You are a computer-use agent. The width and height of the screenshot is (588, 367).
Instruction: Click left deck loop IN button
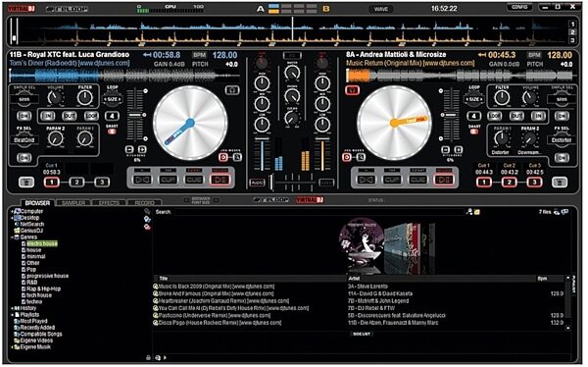(x=47, y=116)
